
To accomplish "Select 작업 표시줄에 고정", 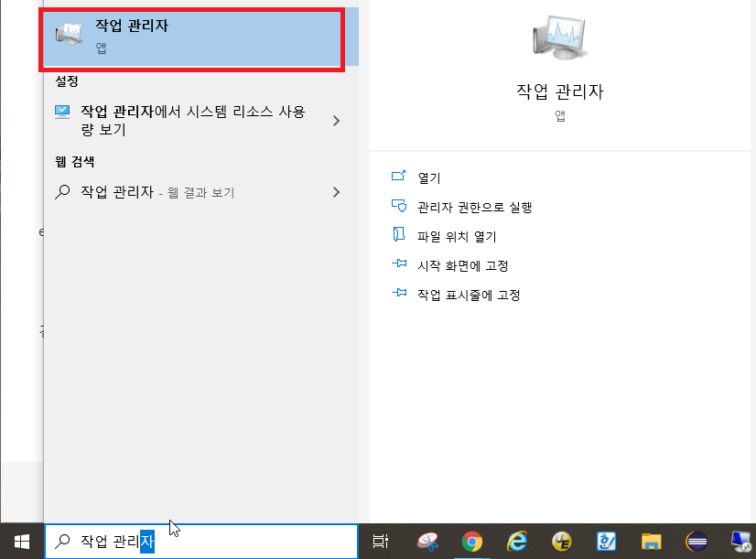I will 469,295.
